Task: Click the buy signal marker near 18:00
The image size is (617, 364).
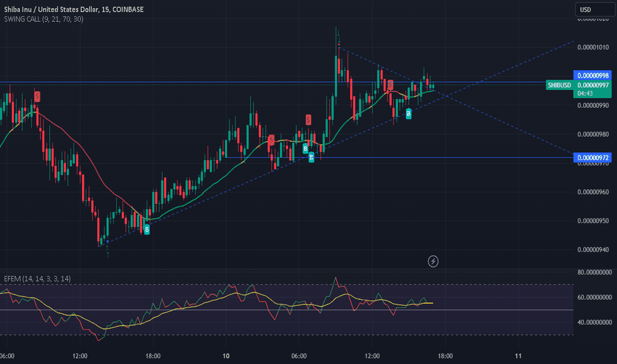Action: 147,230
